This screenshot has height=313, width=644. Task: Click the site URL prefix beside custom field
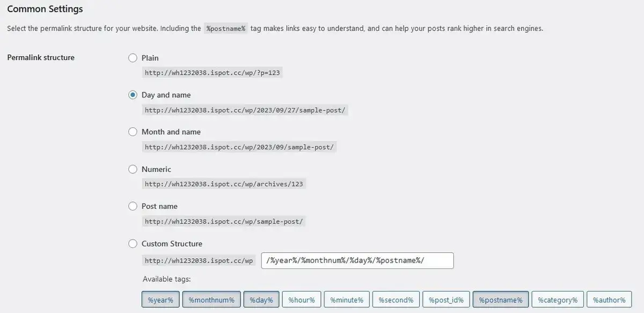point(199,261)
